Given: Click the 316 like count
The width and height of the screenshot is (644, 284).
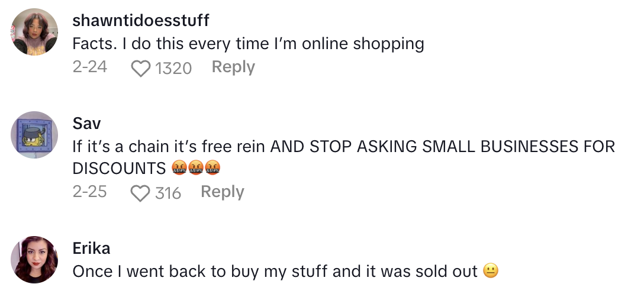Looking at the screenshot, I should [x=168, y=193].
